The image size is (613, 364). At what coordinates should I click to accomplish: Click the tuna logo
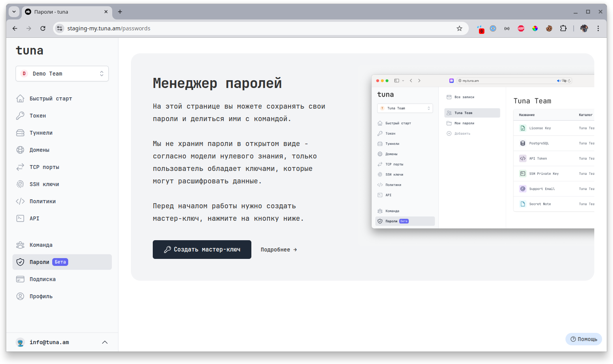pyautogui.click(x=30, y=51)
